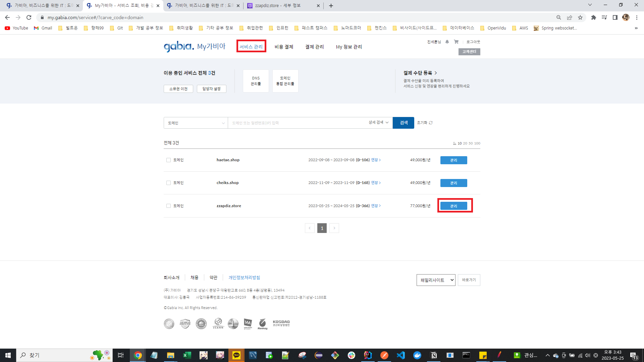Viewport: 644px width, 362px height.
Task: Open the shopping cart icon
Action: tap(456, 42)
